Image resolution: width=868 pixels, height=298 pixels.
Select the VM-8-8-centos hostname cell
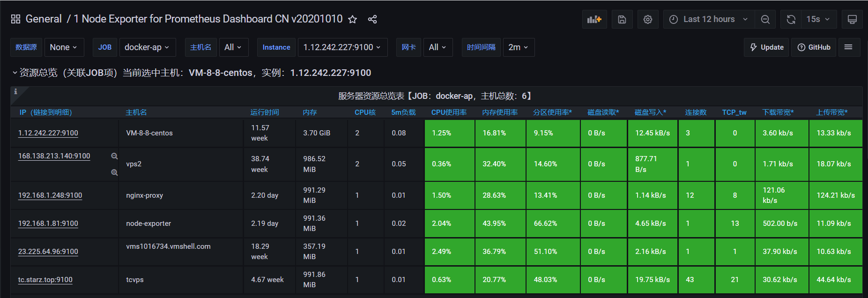click(x=181, y=133)
